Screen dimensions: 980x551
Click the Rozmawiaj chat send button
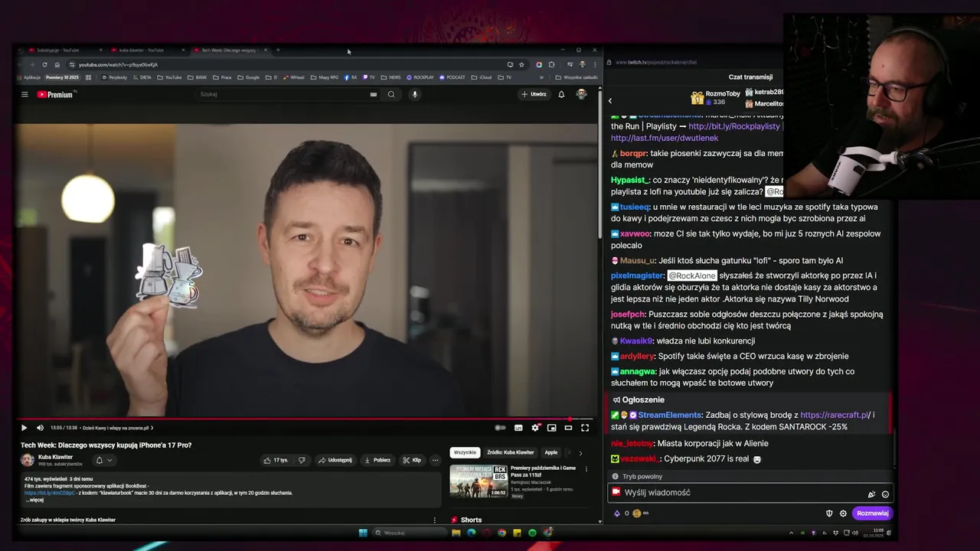[872, 514]
